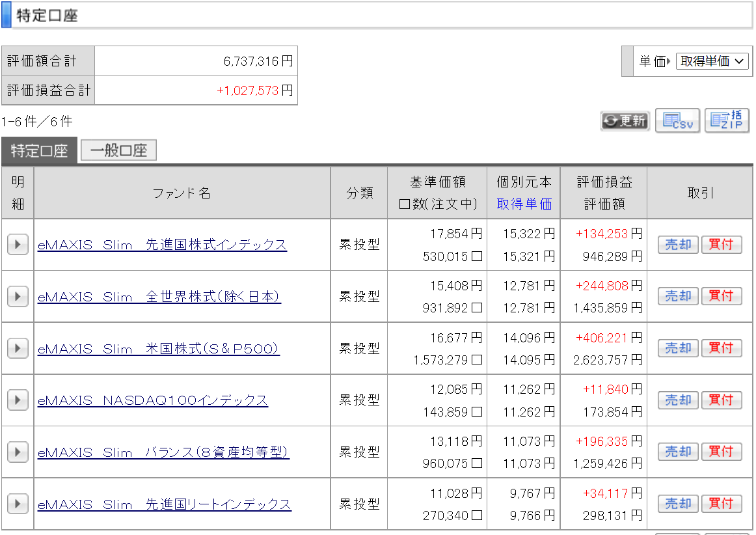Viewport: 756px width, 535px height.
Task: Click 売却 for バランス(8資産均等型)
Action: [x=678, y=452]
